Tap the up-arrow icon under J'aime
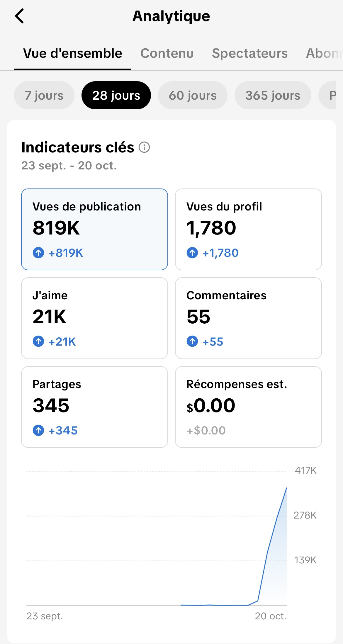Screen dimensions: 343x644 click(38, 341)
